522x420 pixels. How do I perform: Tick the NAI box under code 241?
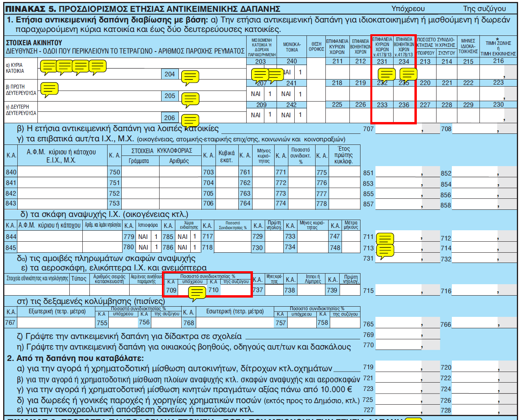(300, 94)
